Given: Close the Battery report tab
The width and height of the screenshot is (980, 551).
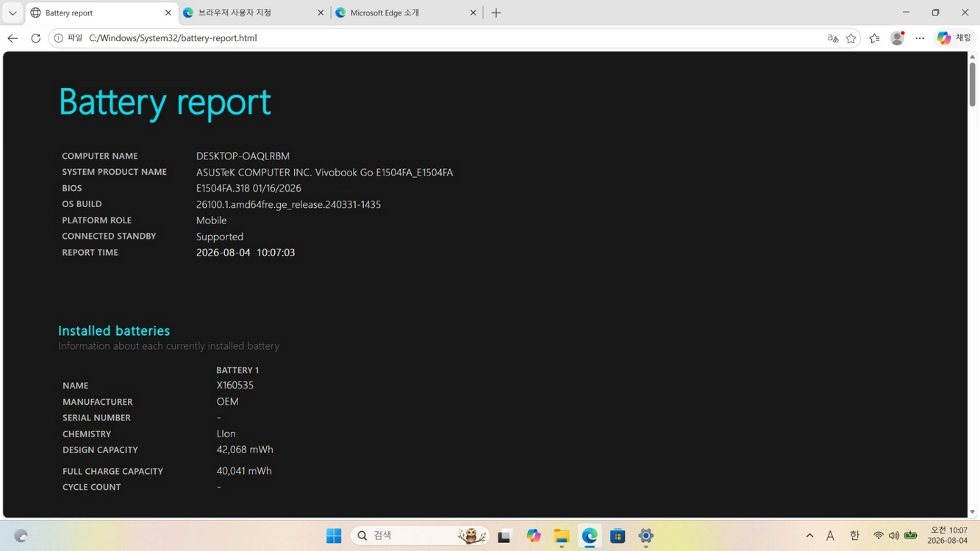Looking at the screenshot, I should (168, 12).
